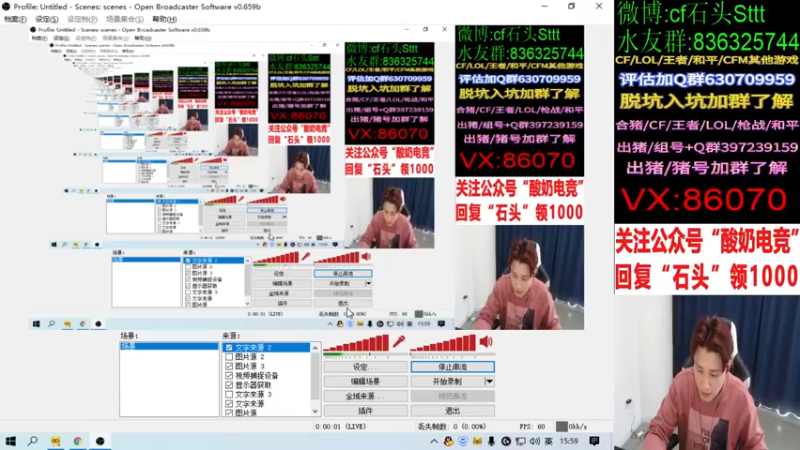The image size is (800, 450).
Task: Select the 视频捕捉设备 source name
Action: [x=257, y=376]
